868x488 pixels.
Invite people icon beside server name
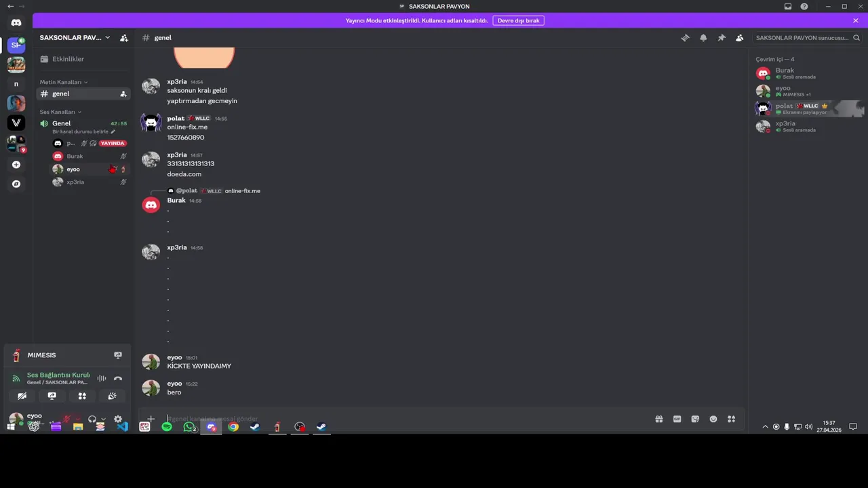point(124,38)
